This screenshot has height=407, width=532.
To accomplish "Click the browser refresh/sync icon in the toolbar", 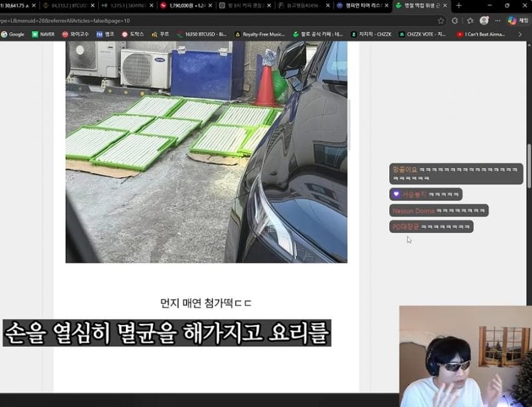I will tap(455, 21).
